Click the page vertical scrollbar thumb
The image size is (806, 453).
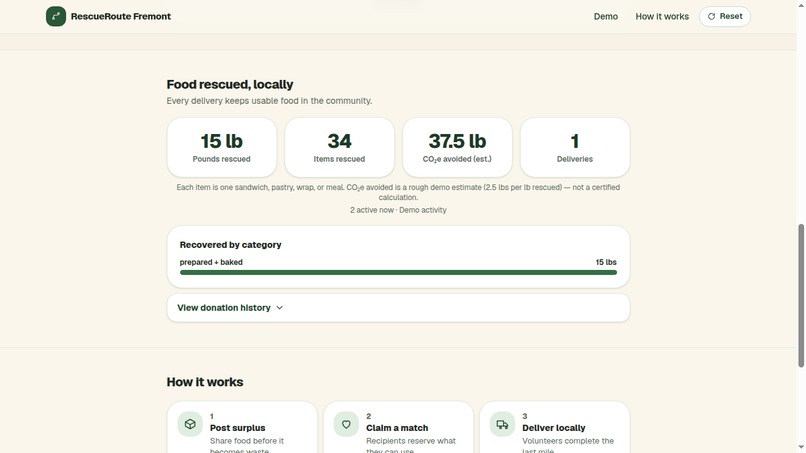pos(801,296)
